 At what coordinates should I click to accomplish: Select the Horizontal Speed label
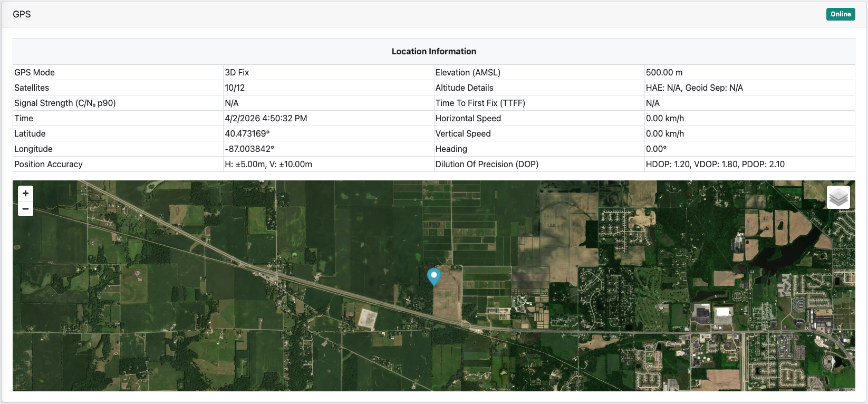coord(468,118)
